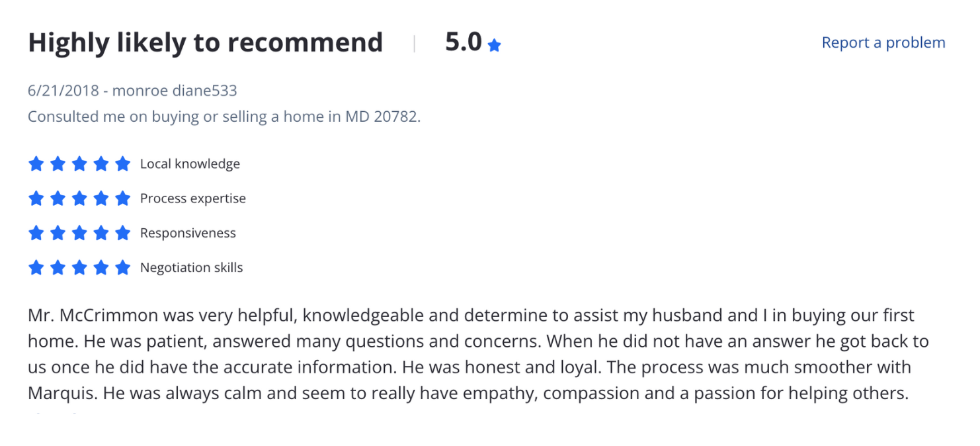Click fourth star in Negotiation skills row
The width and height of the screenshot is (980, 446).
[x=101, y=267]
